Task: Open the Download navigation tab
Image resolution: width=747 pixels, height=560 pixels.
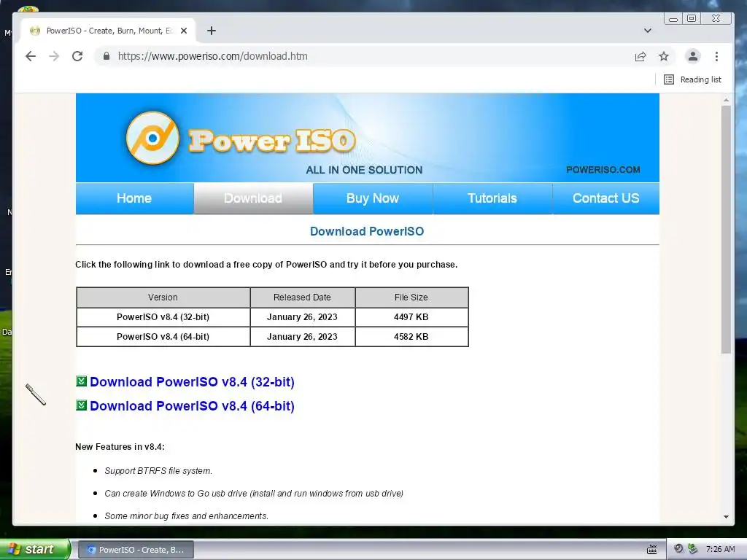Action: pyautogui.click(x=253, y=198)
